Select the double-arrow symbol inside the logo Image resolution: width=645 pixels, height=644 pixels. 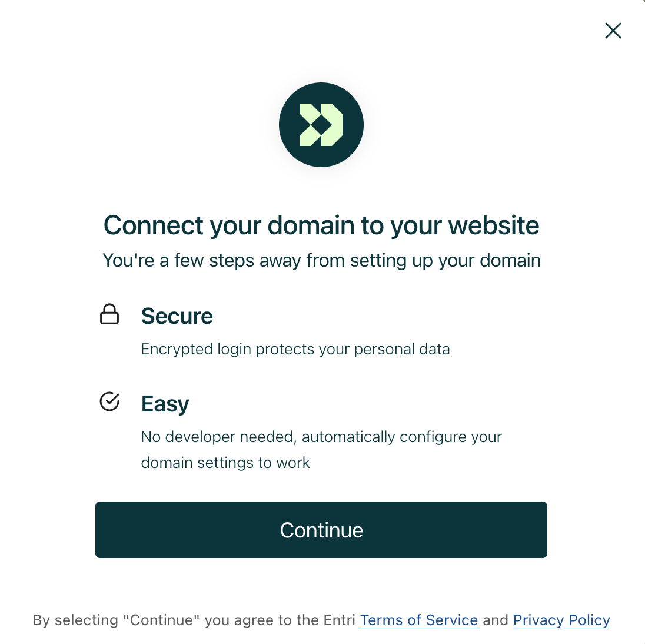pyautogui.click(x=321, y=124)
